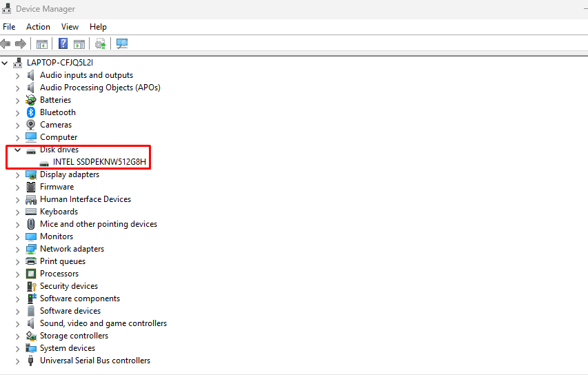Select the INTEL SSDPEKNW512G8H disk drive
588x375 pixels.
coord(99,162)
